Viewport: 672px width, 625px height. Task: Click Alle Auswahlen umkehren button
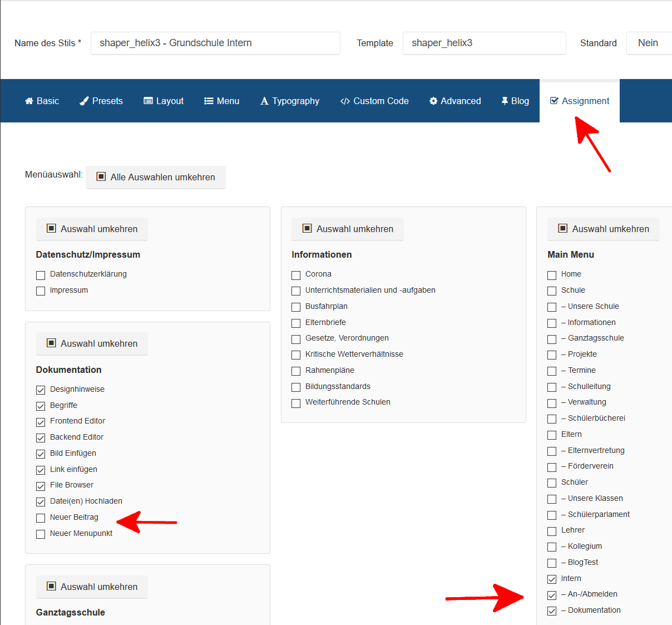click(156, 177)
